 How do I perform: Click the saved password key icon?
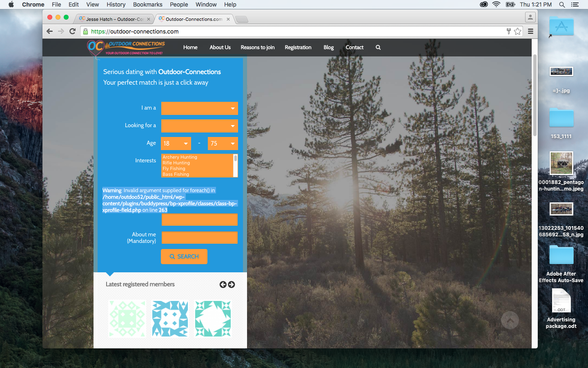click(x=509, y=31)
